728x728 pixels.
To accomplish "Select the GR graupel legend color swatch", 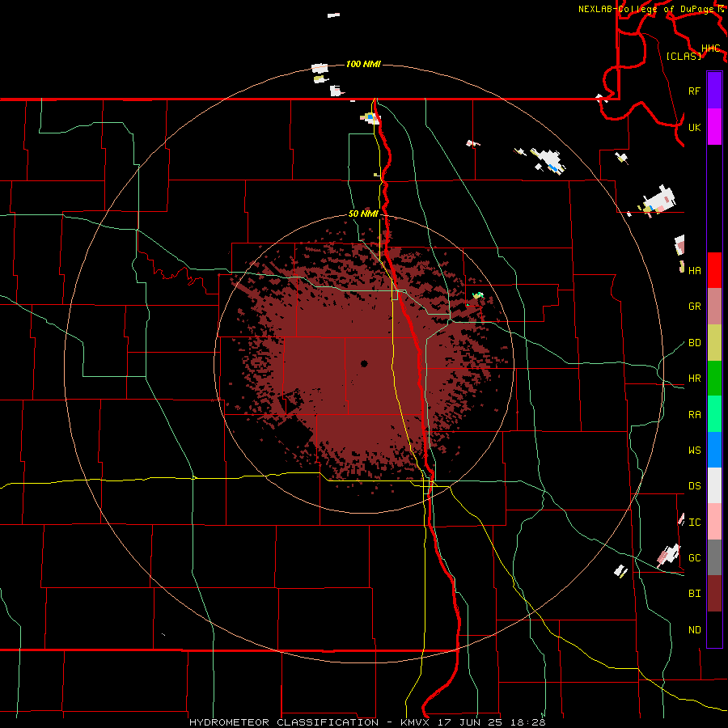I will (714, 307).
